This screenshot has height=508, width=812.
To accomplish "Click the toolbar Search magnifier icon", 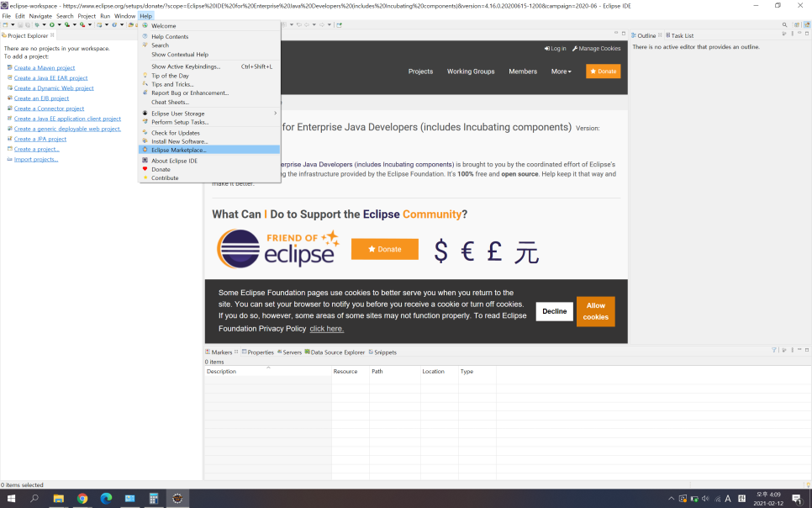I will click(784, 25).
